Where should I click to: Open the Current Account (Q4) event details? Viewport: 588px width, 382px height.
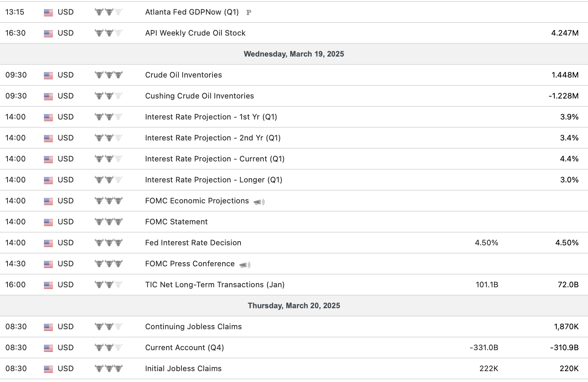184,348
